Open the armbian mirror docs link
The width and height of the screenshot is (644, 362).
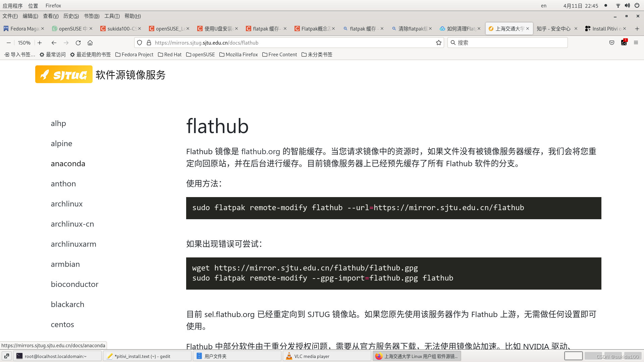pyautogui.click(x=65, y=264)
